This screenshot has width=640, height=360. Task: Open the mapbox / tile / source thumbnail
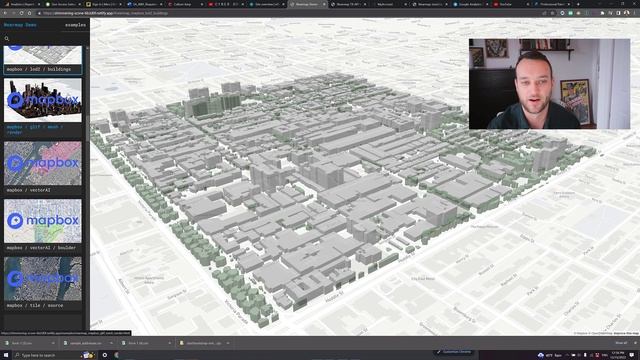coord(43,279)
